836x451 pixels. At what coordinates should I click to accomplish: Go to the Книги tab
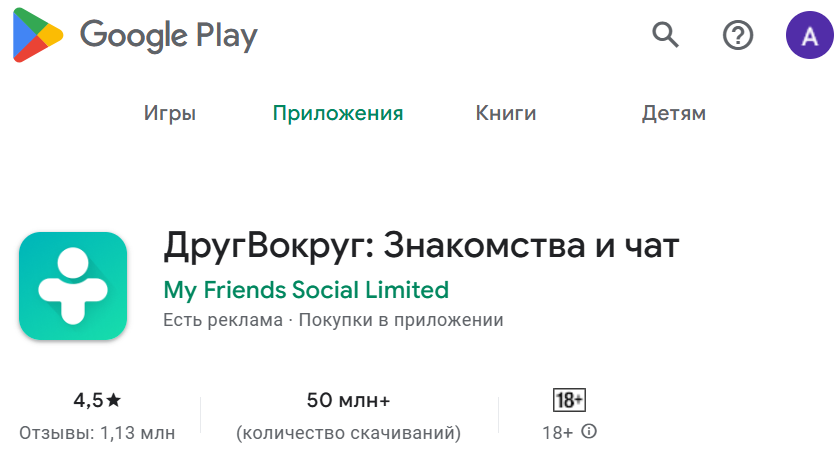(x=506, y=113)
